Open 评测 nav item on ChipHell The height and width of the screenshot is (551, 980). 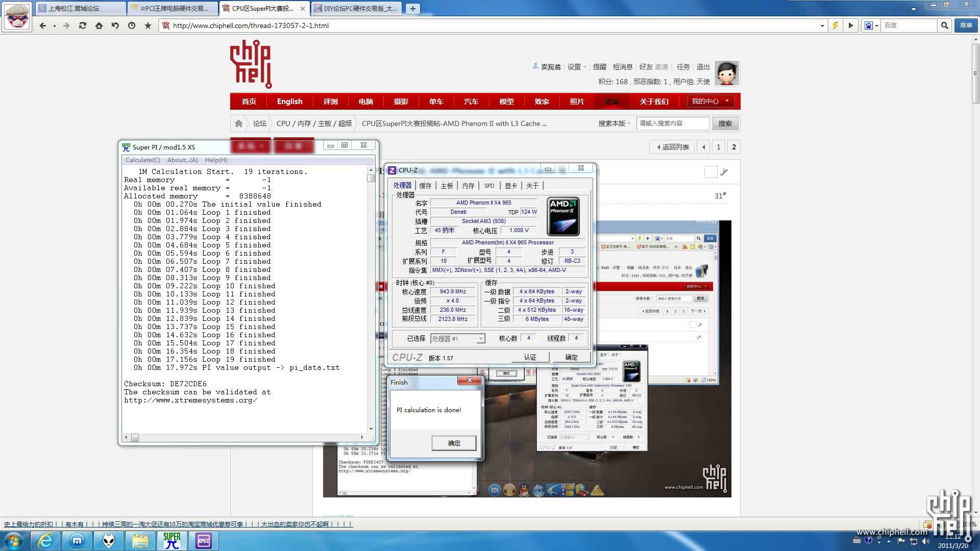pos(330,102)
